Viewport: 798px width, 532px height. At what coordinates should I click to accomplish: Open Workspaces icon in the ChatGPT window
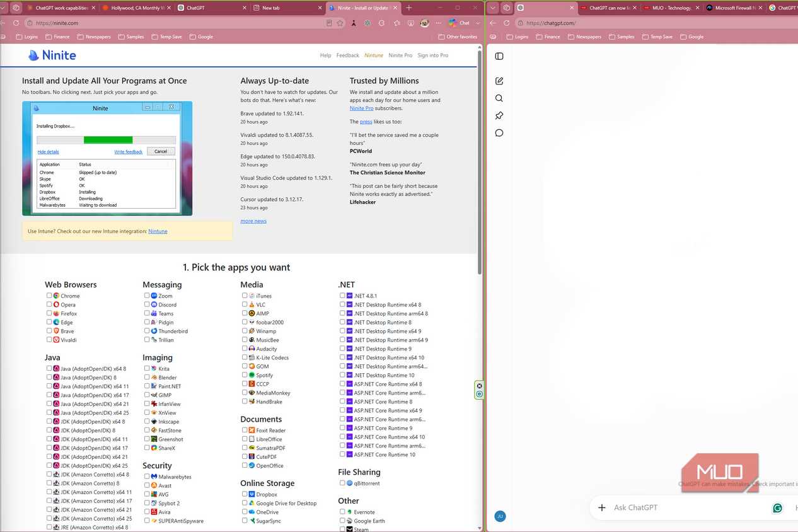(x=506, y=8)
